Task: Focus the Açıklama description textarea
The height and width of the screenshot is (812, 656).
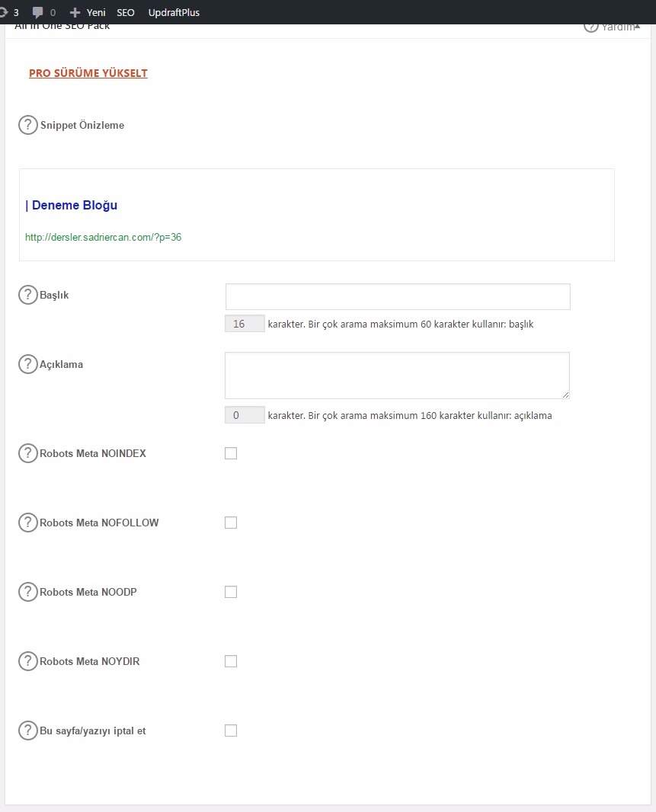Action: [398, 376]
